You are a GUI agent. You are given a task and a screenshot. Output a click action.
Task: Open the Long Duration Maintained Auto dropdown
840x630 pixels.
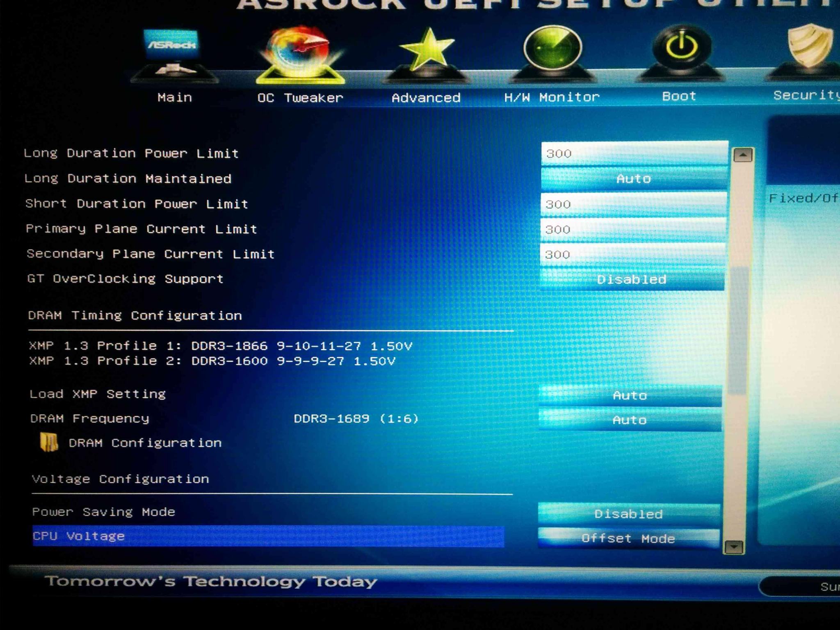coord(634,178)
